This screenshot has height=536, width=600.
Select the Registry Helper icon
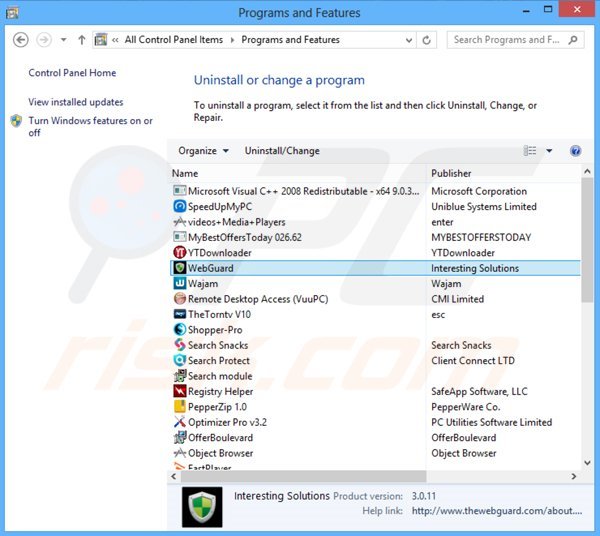(179, 391)
